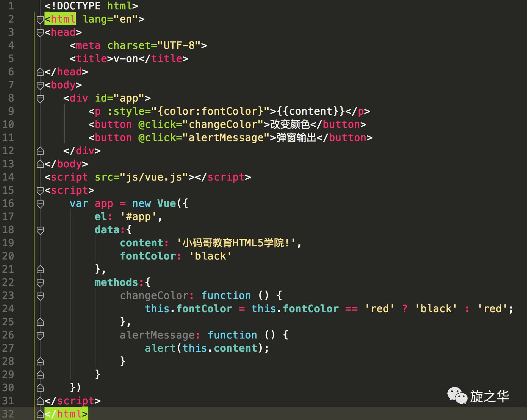The height and width of the screenshot is (420, 527).
Task: Click the fontColor key on line 20
Action: point(148,256)
